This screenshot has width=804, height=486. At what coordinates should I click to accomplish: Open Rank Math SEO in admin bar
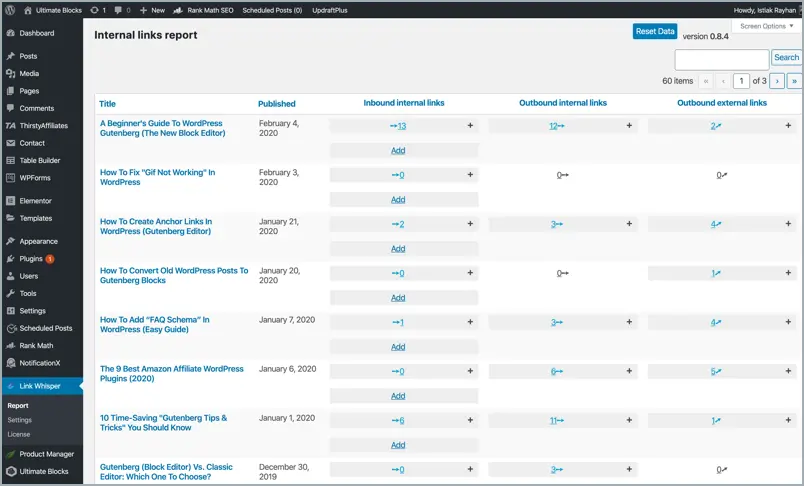[x=204, y=10]
